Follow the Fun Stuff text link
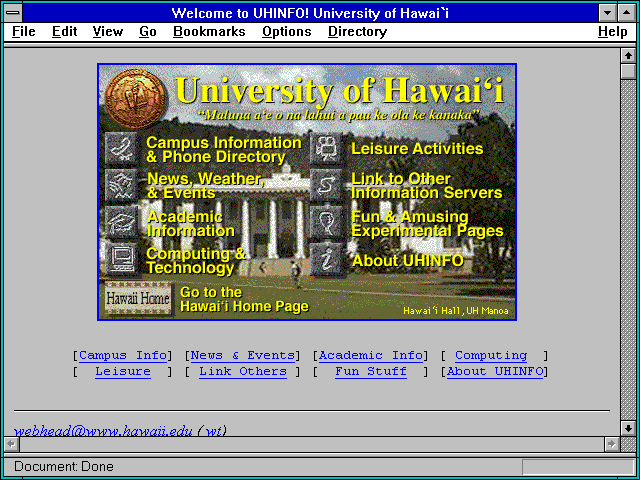 tap(371, 371)
